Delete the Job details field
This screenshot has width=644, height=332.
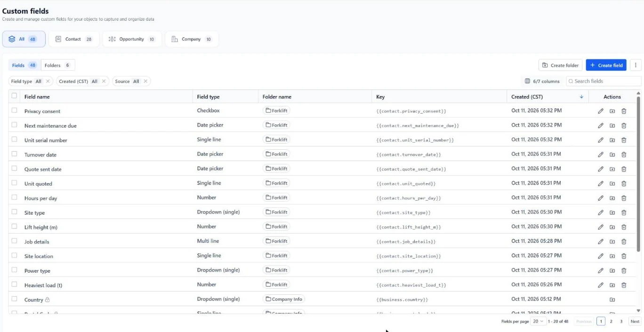pos(624,242)
